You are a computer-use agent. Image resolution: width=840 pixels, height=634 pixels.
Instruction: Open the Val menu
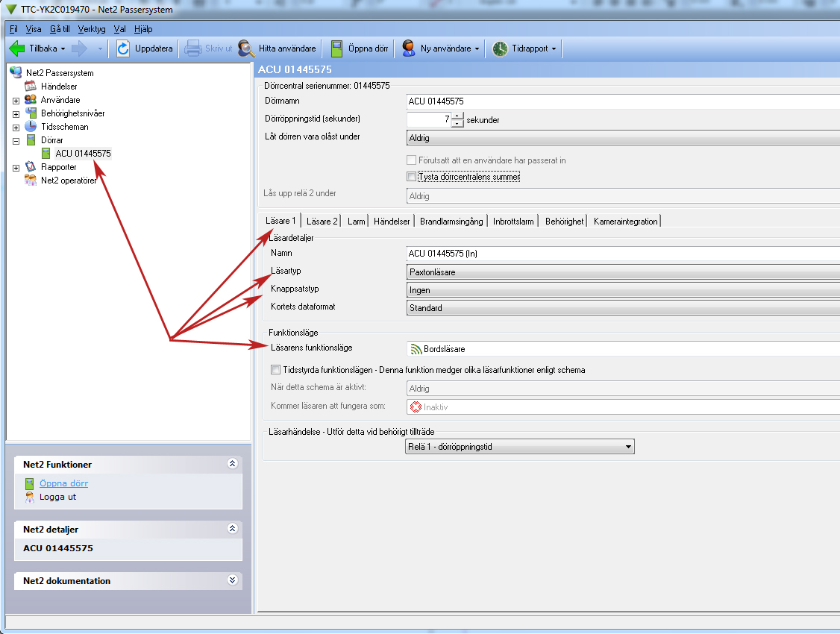tap(120, 29)
